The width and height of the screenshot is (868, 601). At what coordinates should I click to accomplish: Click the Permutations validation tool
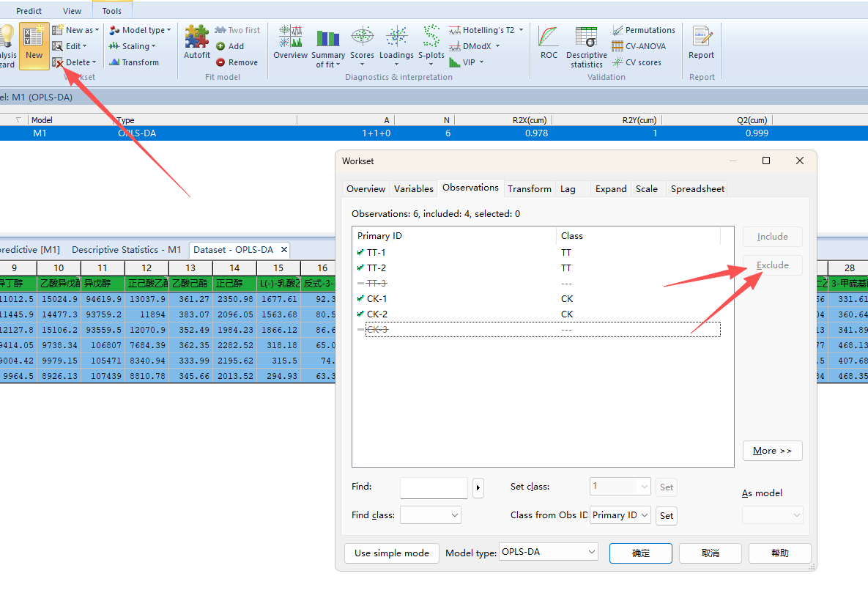pos(643,30)
